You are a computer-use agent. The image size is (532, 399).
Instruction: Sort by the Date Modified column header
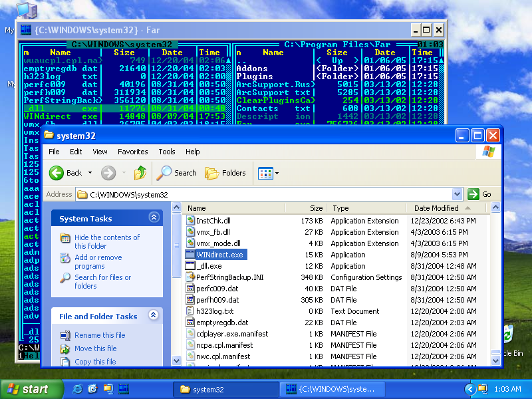(x=446, y=208)
